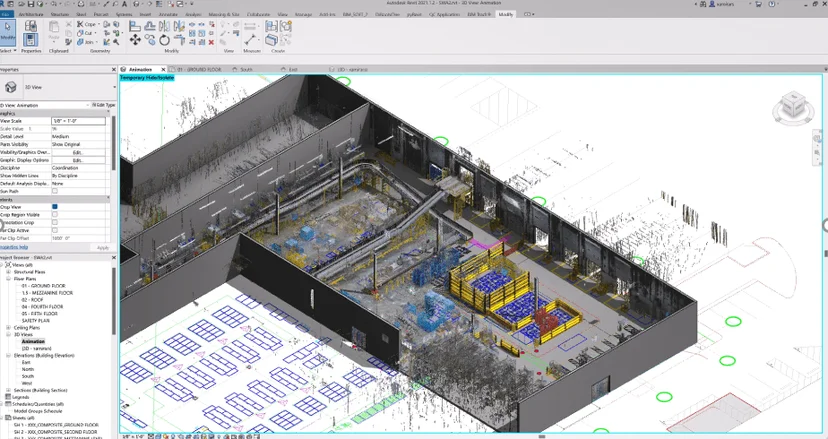Click the red Delete X icon

tap(211, 42)
